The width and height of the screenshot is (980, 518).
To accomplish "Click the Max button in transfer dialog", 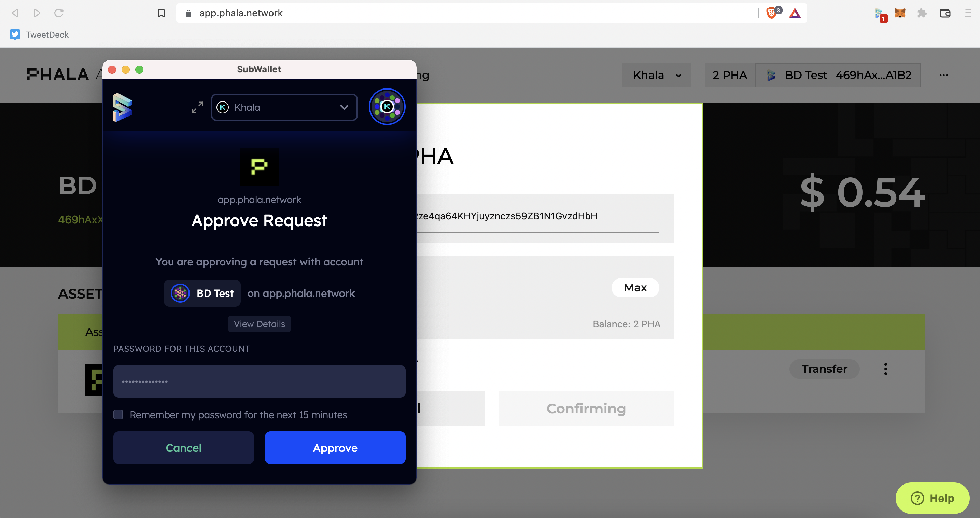I will point(635,288).
